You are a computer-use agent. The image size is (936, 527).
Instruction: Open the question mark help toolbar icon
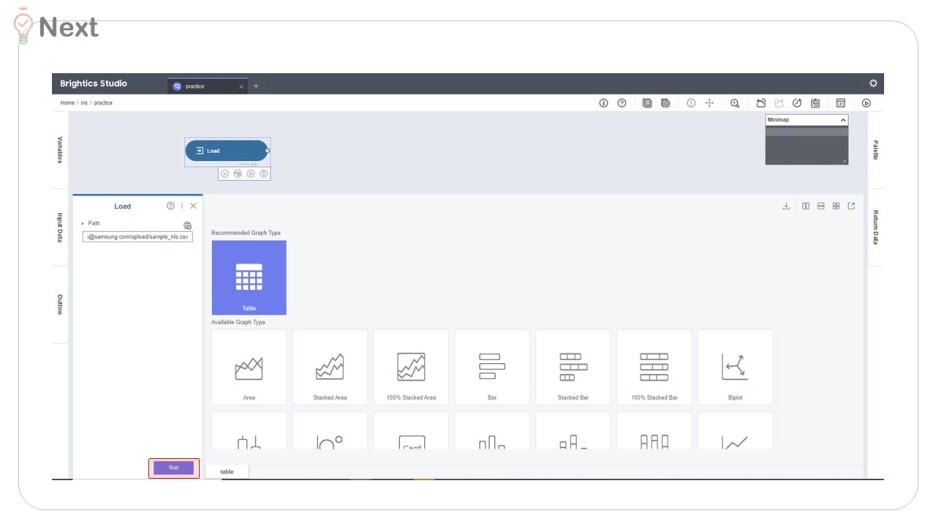click(x=622, y=103)
